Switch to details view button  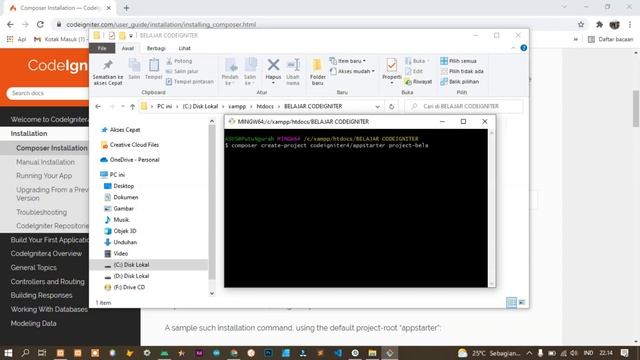pos(511,302)
